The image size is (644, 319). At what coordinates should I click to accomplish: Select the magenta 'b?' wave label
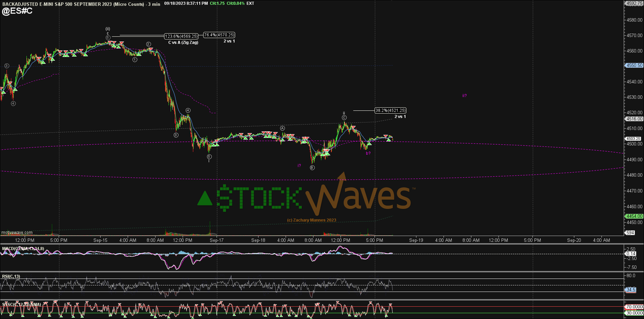pyautogui.click(x=368, y=154)
